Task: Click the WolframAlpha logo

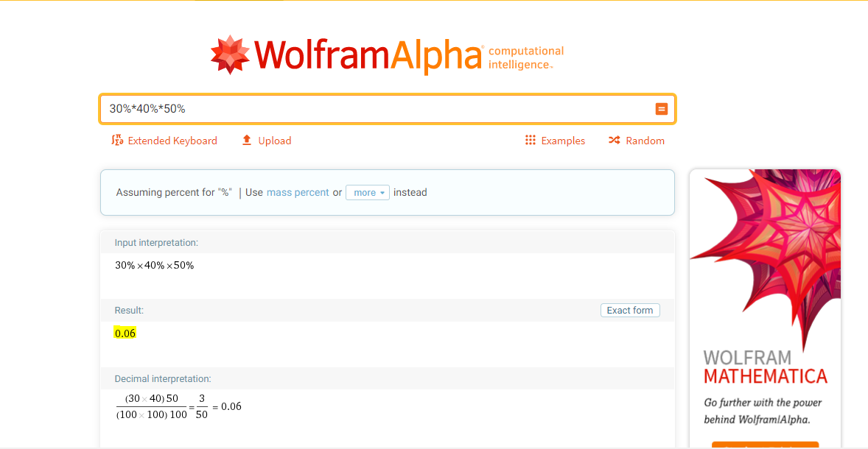Action: 386,54
